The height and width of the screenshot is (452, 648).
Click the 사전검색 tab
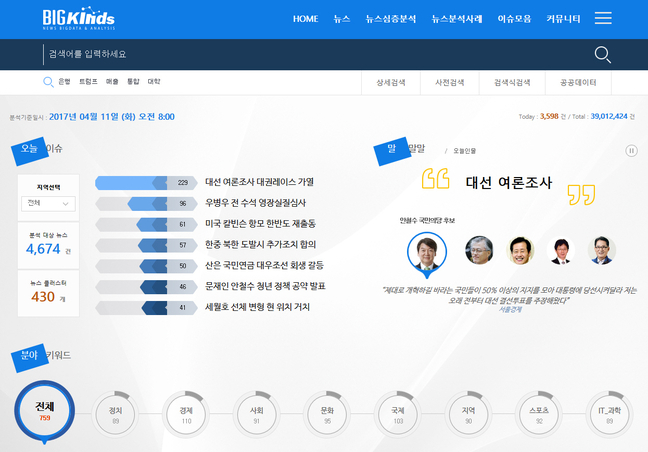point(450,83)
